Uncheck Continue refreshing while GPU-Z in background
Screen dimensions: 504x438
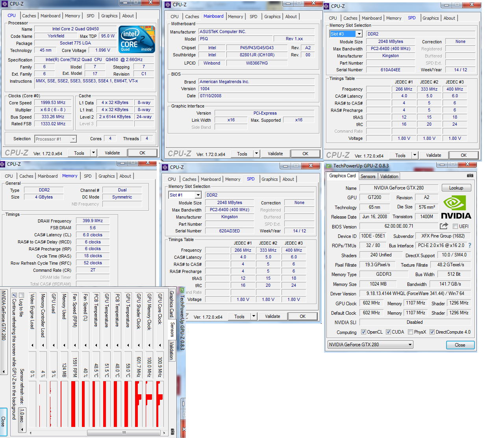[x=14, y=295]
